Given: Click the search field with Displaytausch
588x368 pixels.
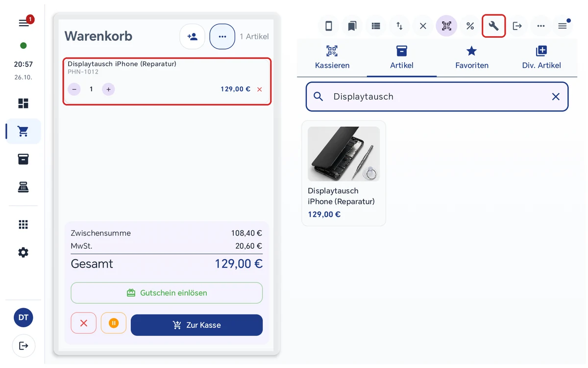Looking at the screenshot, I should (437, 97).
